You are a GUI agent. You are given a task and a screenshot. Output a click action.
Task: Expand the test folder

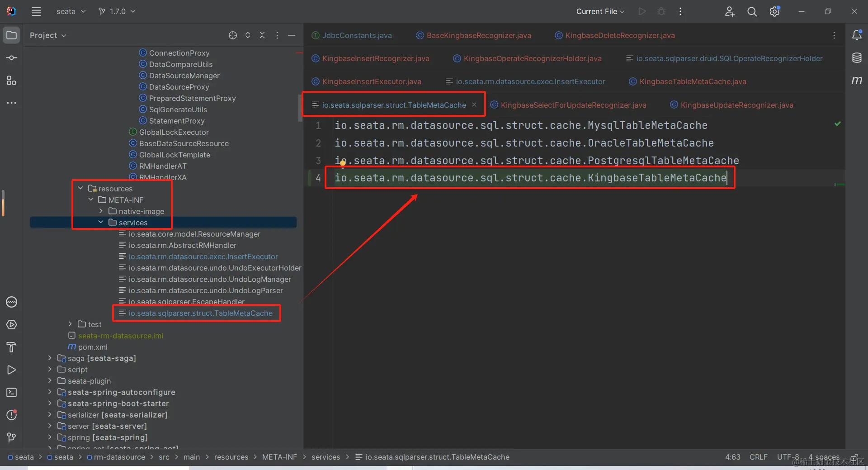click(x=70, y=324)
